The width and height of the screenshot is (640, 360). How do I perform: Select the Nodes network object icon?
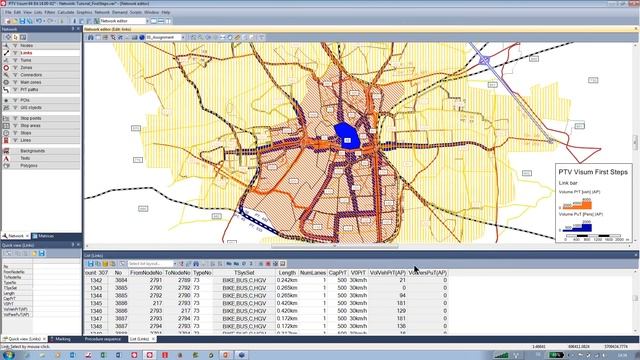pyautogui.click(x=6, y=45)
